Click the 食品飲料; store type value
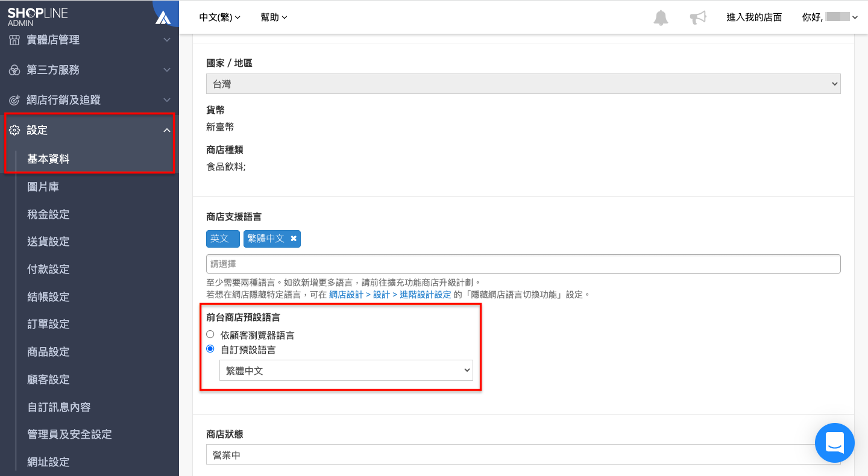This screenshot has height=476, width=868. [x=226, y=167]
